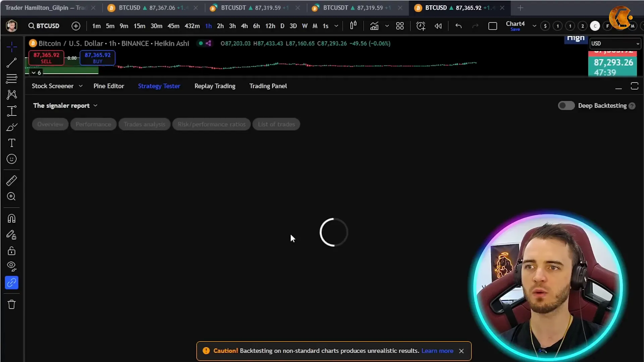Click the 87,365.92 SELL button
The image size is (644, 362).
pos(46,58)
